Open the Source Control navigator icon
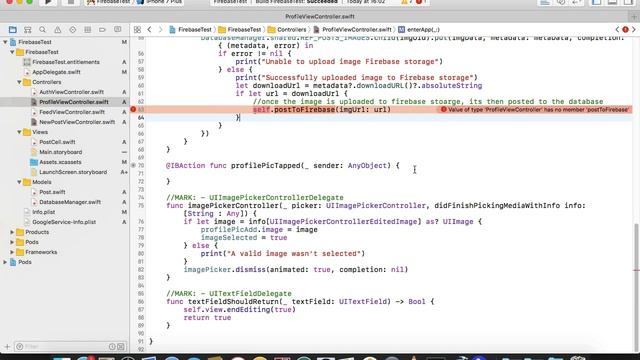 [x=28, y=29]
